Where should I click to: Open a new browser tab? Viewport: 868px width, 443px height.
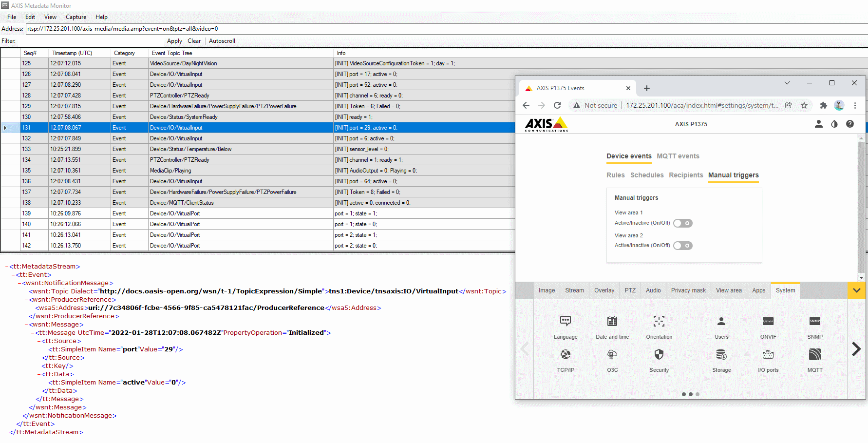tap(647, 88)
